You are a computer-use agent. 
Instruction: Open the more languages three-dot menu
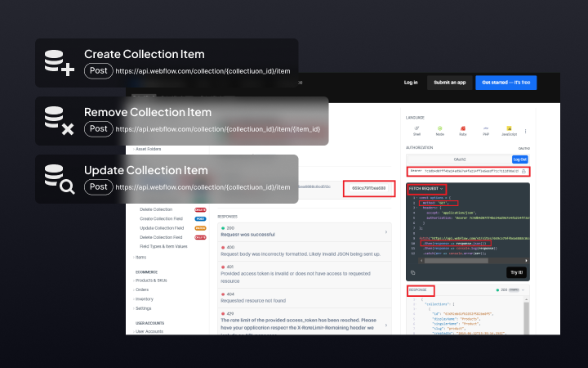click(525, 131)
